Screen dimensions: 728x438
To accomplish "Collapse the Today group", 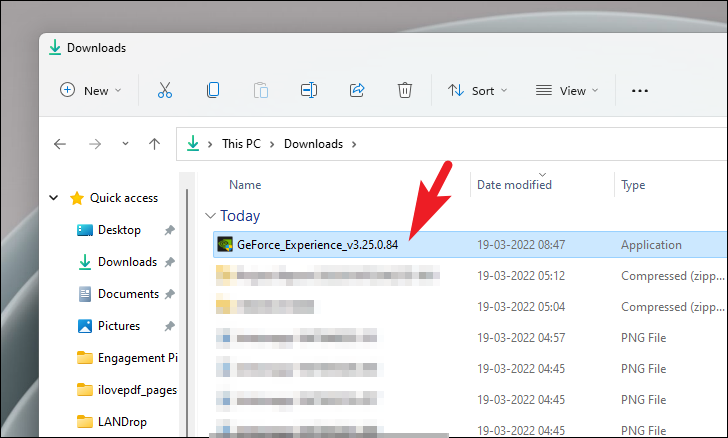I will pyautogui.click(x=210, y=216).
